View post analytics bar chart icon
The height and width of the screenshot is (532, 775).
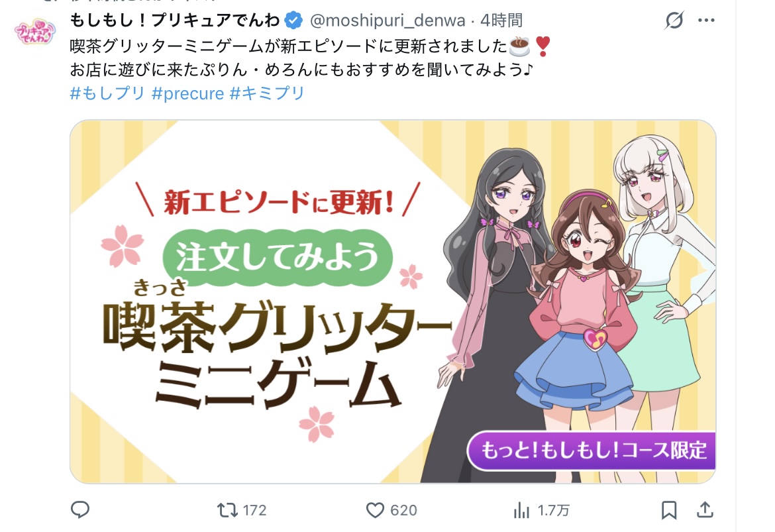[x=521, y=509]
